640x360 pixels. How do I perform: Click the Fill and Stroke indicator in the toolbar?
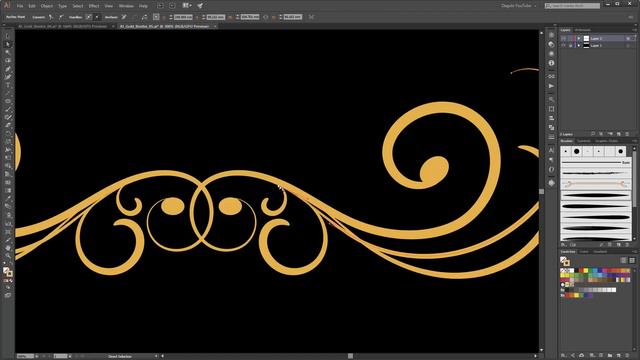pos(8,271)
